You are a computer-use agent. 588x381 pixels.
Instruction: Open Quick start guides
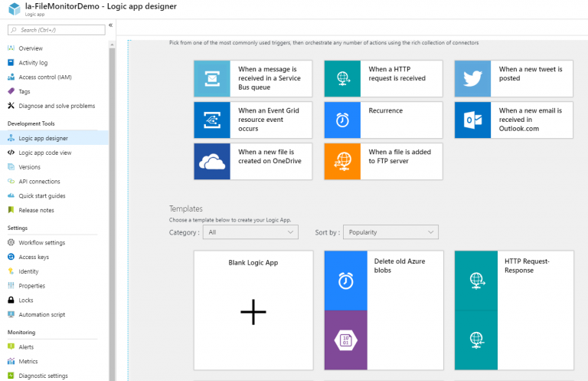[42, 196]
